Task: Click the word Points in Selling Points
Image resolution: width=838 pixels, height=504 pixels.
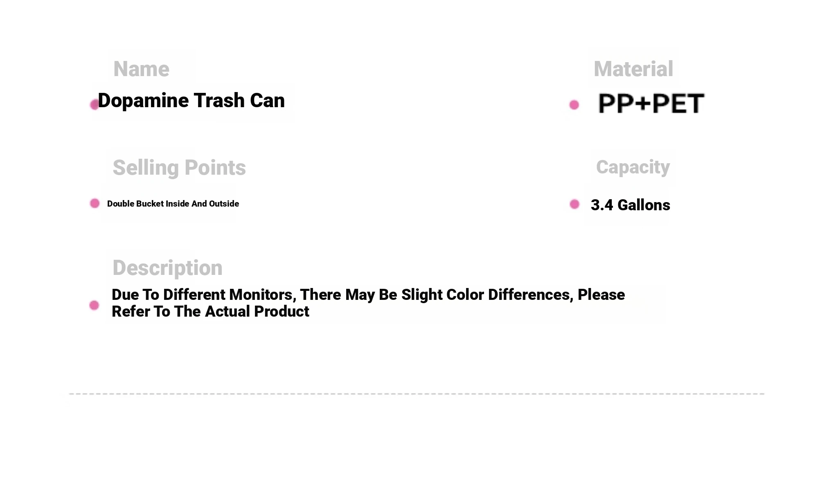Action: pos(215,168)
